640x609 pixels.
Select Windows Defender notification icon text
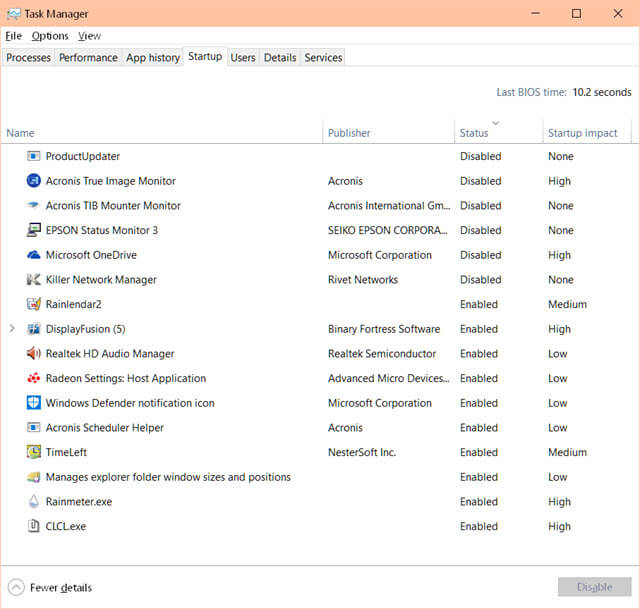click(130, 403)
